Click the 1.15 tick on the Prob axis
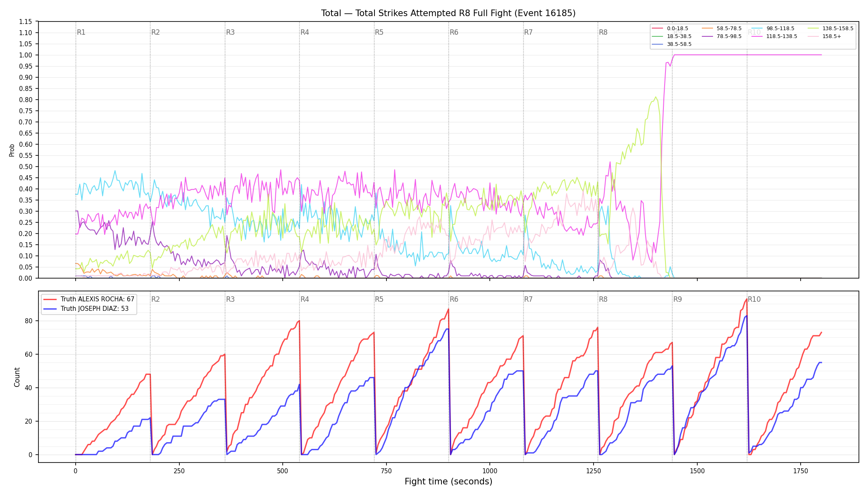Image resolution: width=868 pixels, height=496 pixels. pyautogui.click(x=25, y=21)
